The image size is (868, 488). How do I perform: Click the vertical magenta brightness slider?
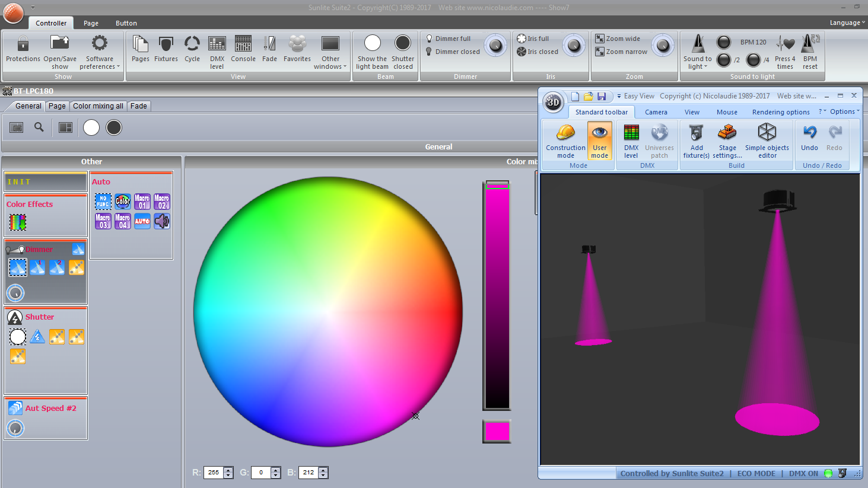(x=497, y=295)
